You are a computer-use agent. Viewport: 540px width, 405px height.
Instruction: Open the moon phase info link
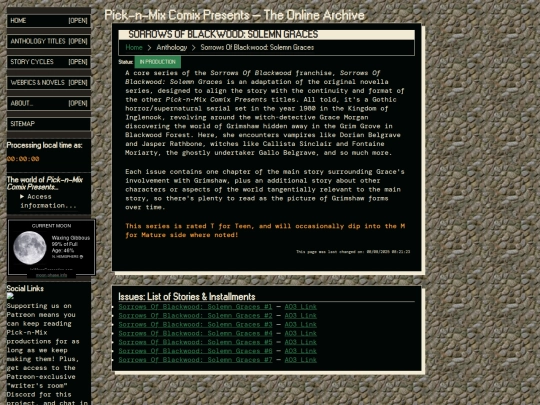point(52,275)
